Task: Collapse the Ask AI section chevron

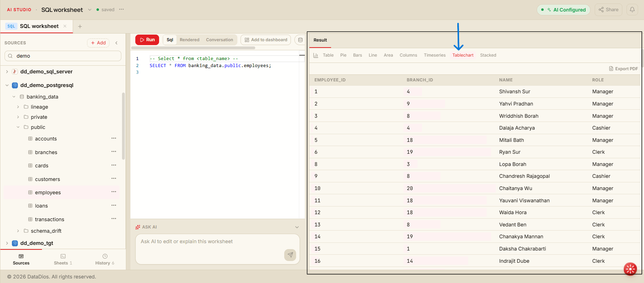Action: click(x=297, y=227)
